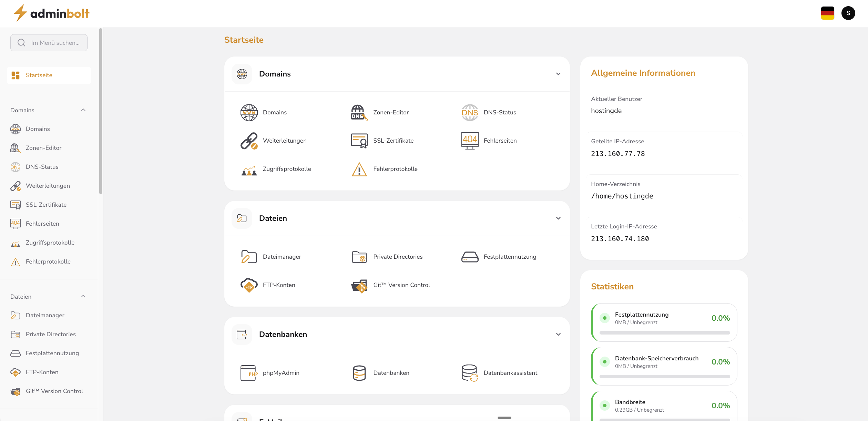Image resolution: width=868 pixels, height=421 pixels.
Task: Open the FTP-Konten cloud icon in the Dateien card
Action: click(249, 285)
